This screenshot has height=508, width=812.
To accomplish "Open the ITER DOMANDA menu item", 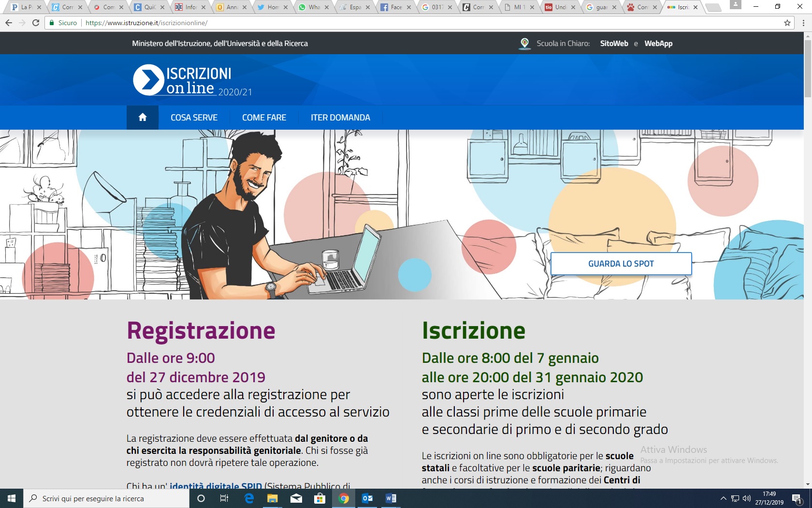I will 340,118.
